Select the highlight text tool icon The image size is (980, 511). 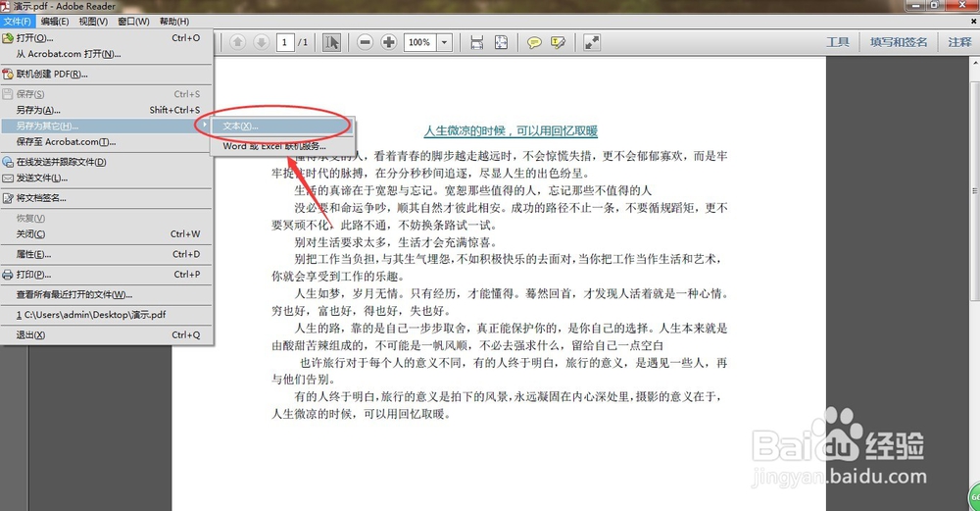(559, 42)
